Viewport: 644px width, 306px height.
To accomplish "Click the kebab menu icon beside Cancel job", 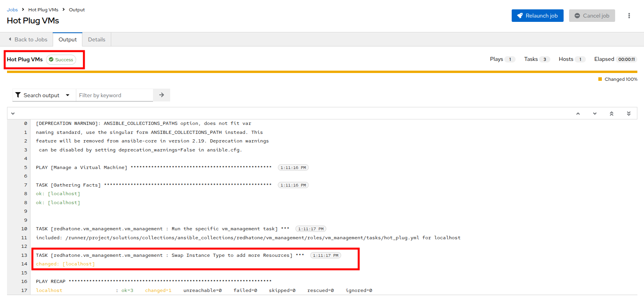I will 629,16.
